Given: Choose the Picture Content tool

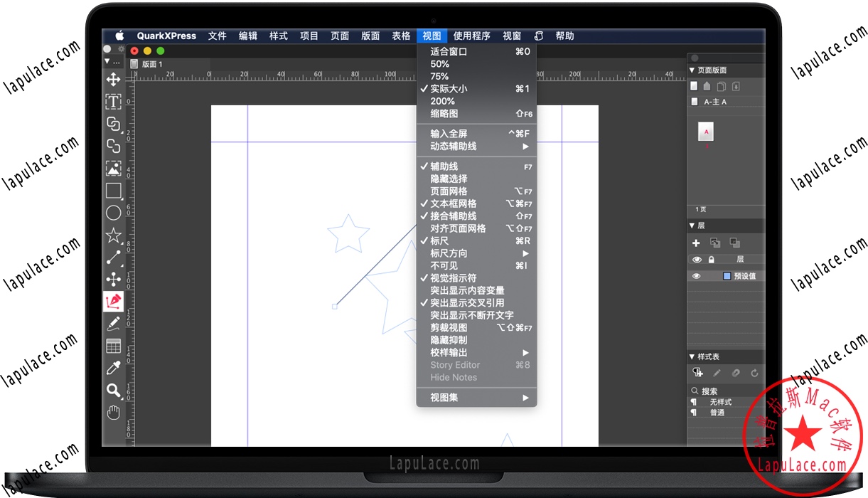Looking at the screenshot, I should pos(113,168).
